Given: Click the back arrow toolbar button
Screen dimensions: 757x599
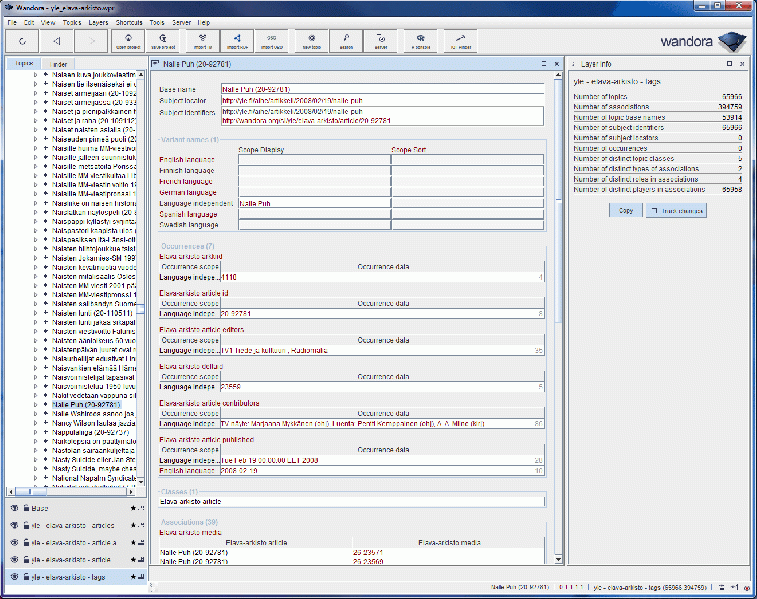Looking at the screenshot, I should (56, 41).
